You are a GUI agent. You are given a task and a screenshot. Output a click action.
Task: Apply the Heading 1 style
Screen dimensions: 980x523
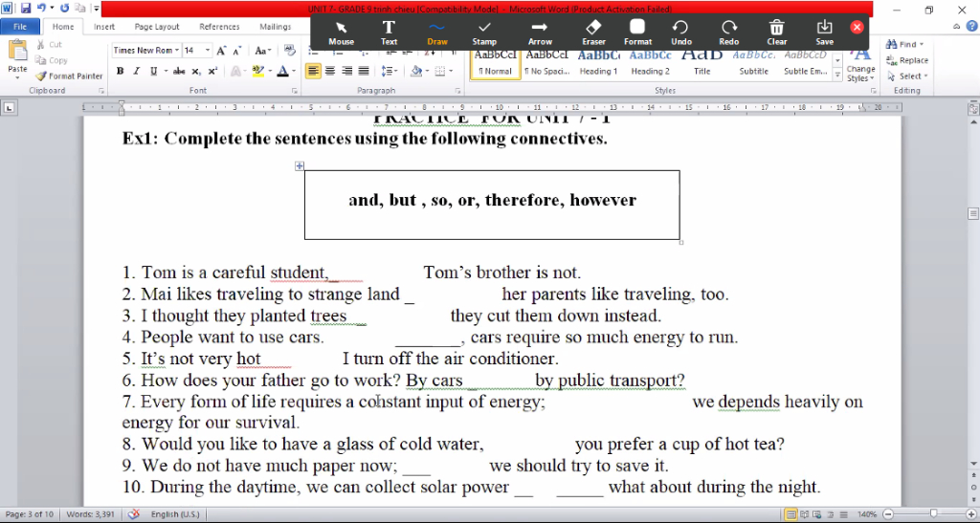598,64
